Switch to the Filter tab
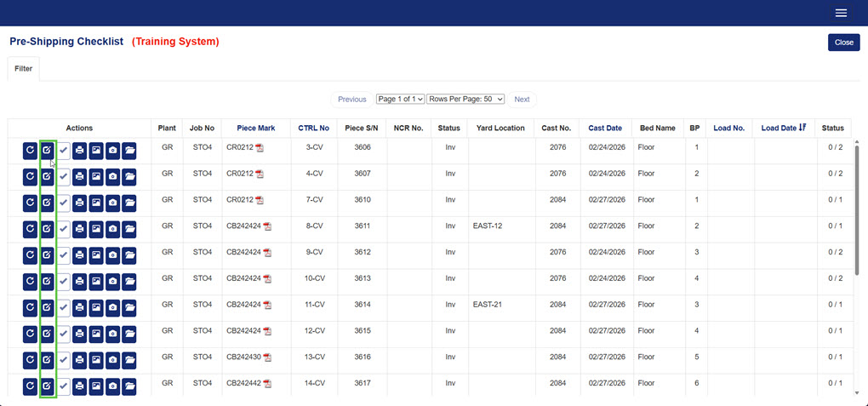The image size is (868, 406). click(x=23, y=69)
